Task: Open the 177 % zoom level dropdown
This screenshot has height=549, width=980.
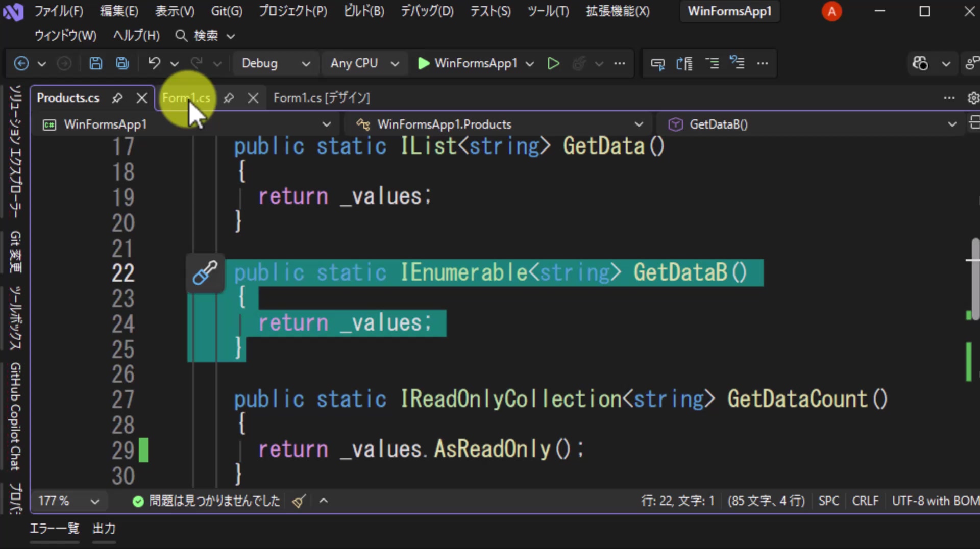Action: 68,501
